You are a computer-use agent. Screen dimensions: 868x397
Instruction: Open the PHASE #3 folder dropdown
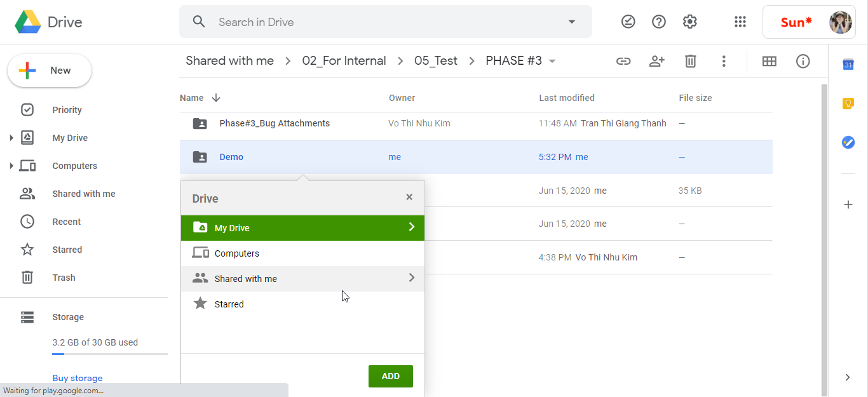[x=552, y=61]
